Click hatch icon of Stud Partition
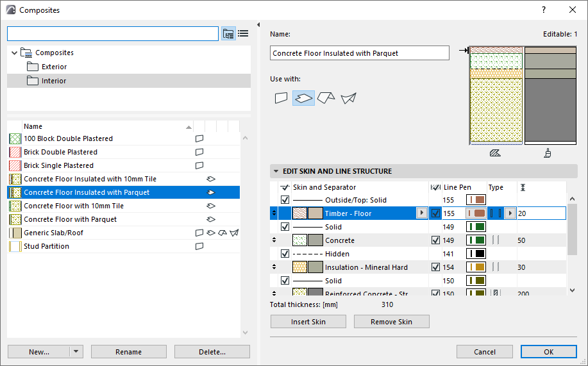 click(15, 246)
